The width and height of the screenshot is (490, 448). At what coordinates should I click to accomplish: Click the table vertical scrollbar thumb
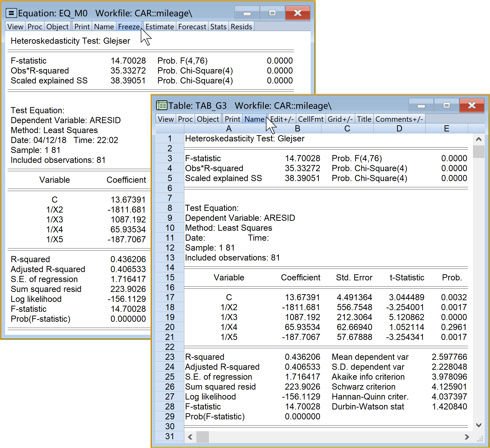(x=479, y=152)
